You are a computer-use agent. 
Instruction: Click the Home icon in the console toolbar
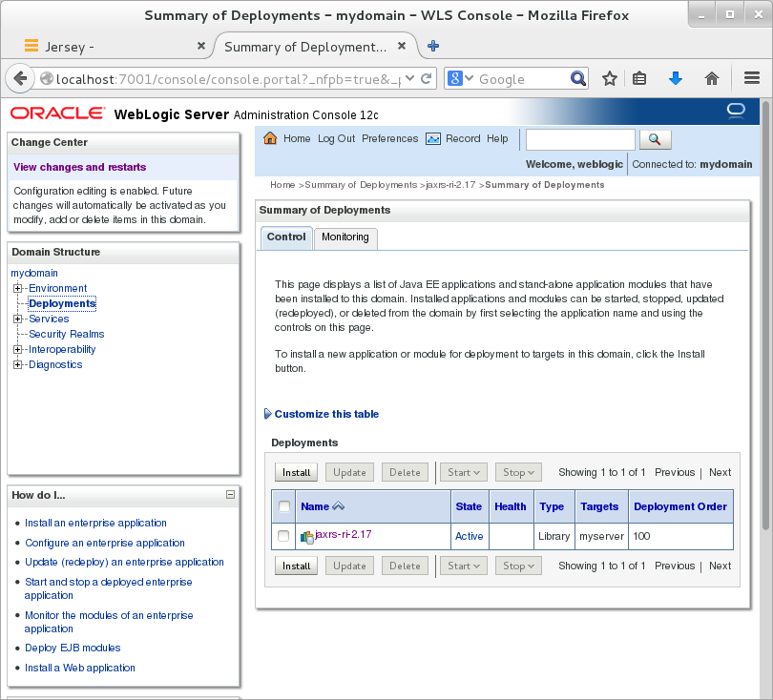click(270, 138)
